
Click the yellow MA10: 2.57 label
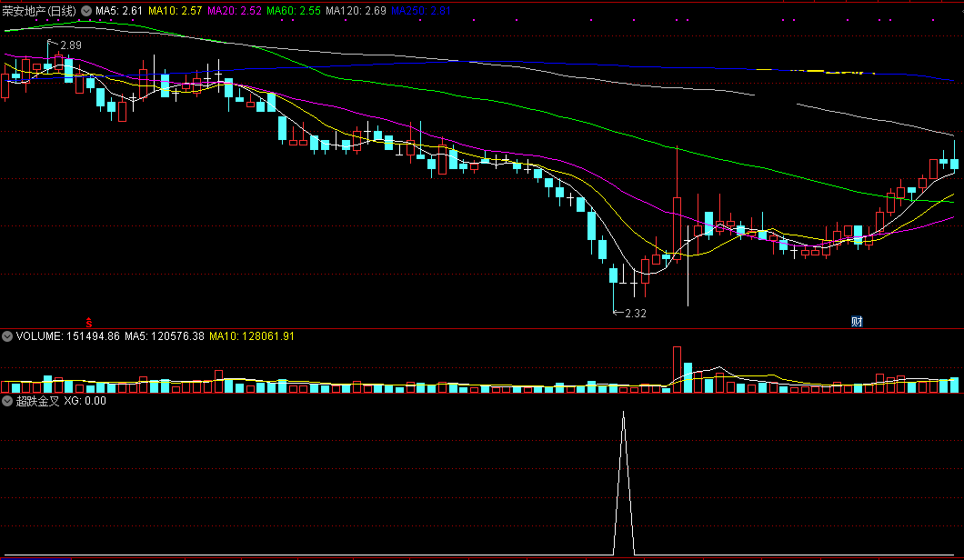[175, 11]
